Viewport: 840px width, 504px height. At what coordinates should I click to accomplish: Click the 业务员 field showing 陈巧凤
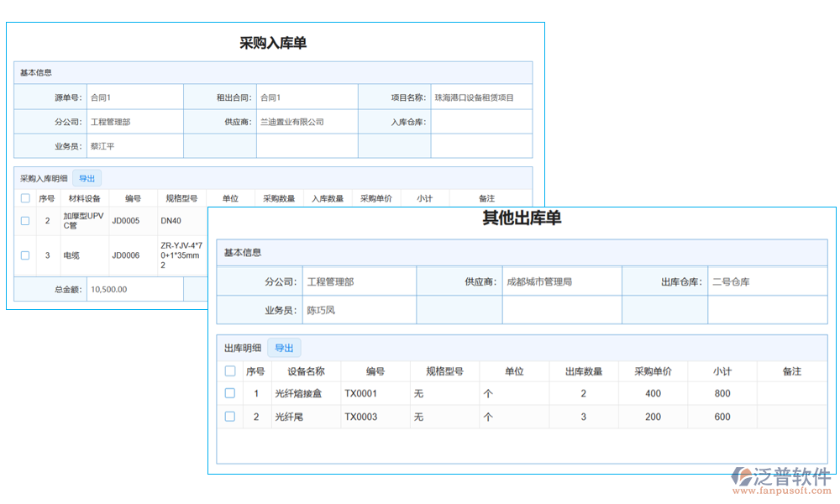pyautogui.click(x=360, y=309)
